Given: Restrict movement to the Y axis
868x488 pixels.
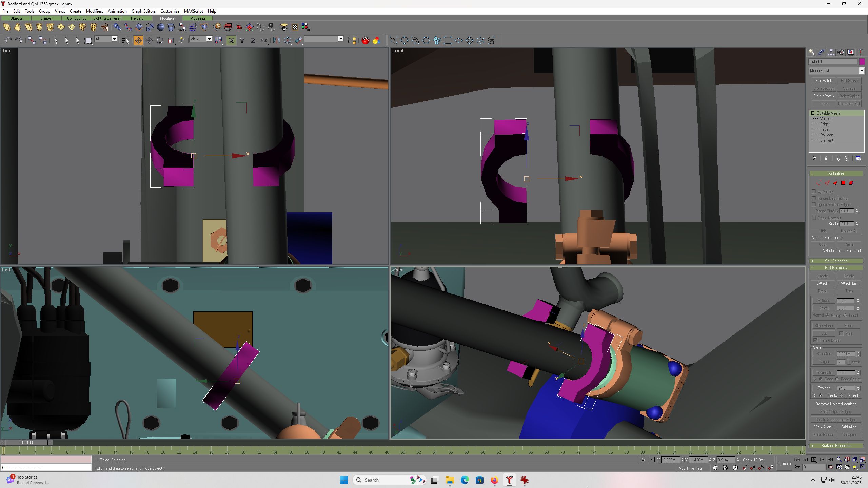Looking at the screenshot, I should point(242,41).
